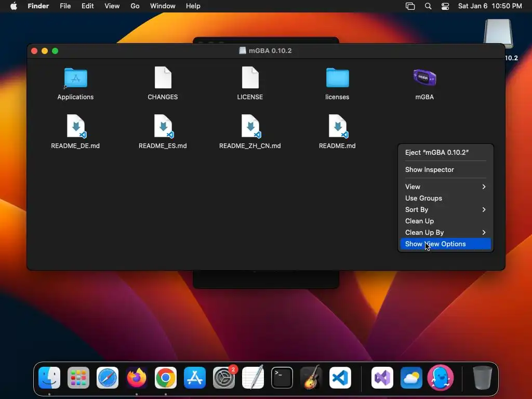This screenshot has height=399, width=532.
Task: Expand the Sort By submenu
Action: 445,210
